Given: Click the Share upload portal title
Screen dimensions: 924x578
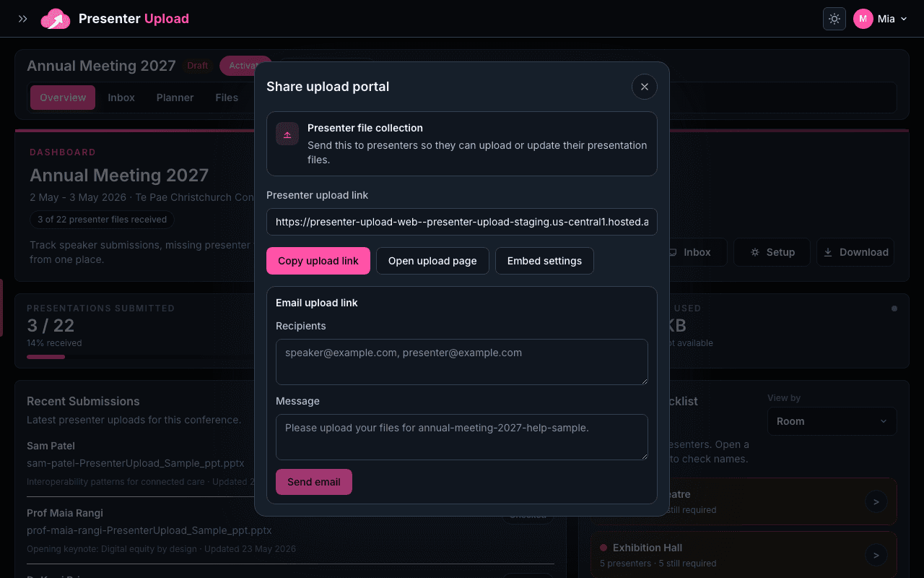Looking at the screenshot, I should (x=328, y=87).
